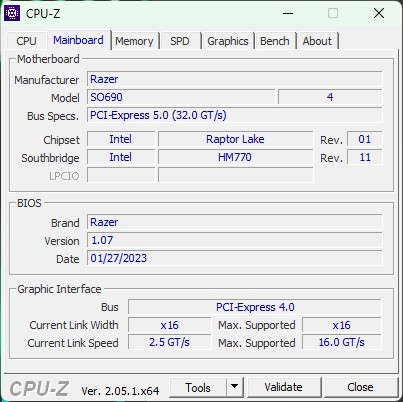Click the Southbridge HM770 field
403x402 pixels.
tap(235, 157)
